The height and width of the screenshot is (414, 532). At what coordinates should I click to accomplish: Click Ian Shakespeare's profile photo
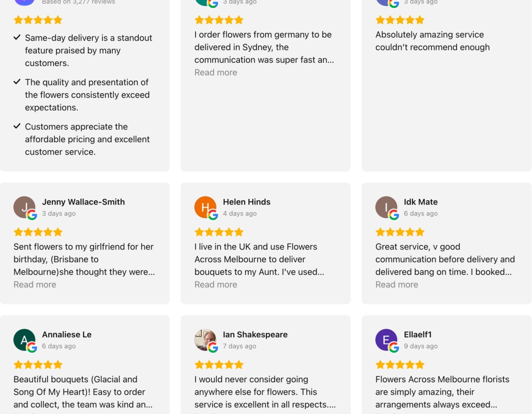click(x=205, y=340)
